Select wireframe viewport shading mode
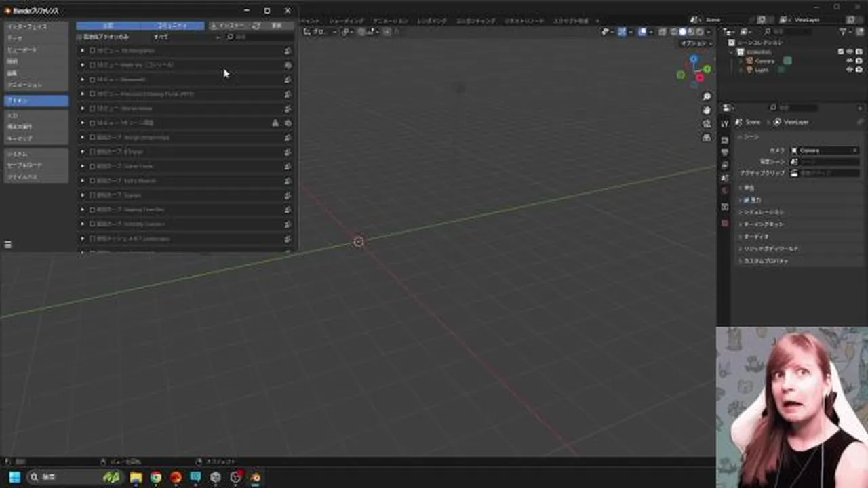Viewport: 868px width, 488px height. [x=674, y=31]
